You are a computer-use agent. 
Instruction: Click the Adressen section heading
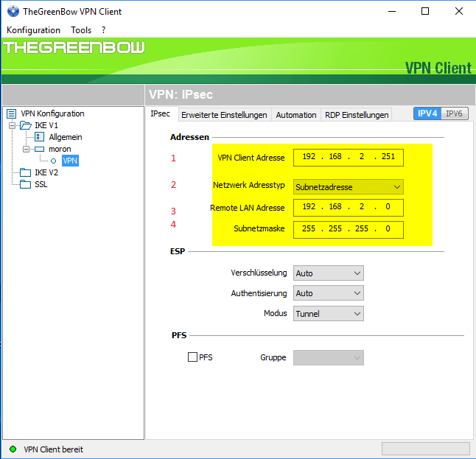coord(189,137)
